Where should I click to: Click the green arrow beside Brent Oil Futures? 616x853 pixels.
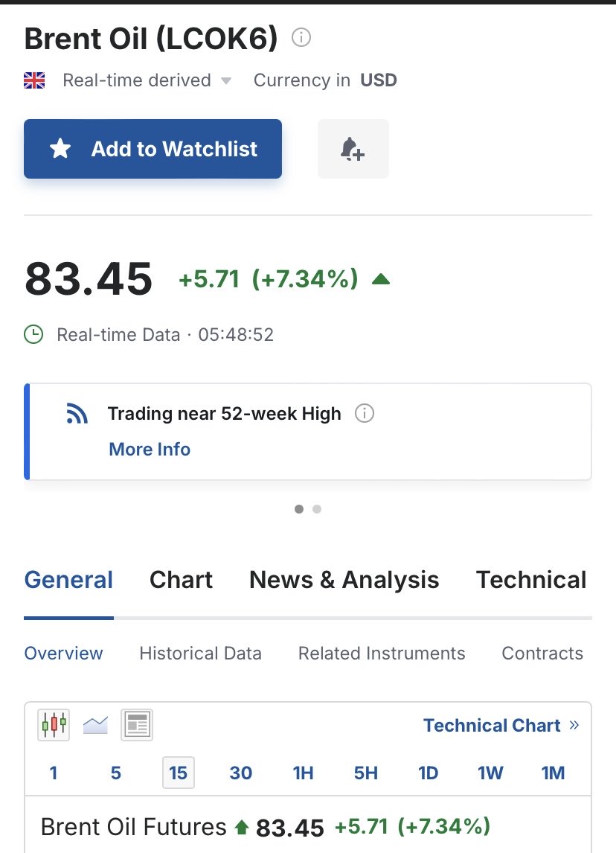point(241,828)
